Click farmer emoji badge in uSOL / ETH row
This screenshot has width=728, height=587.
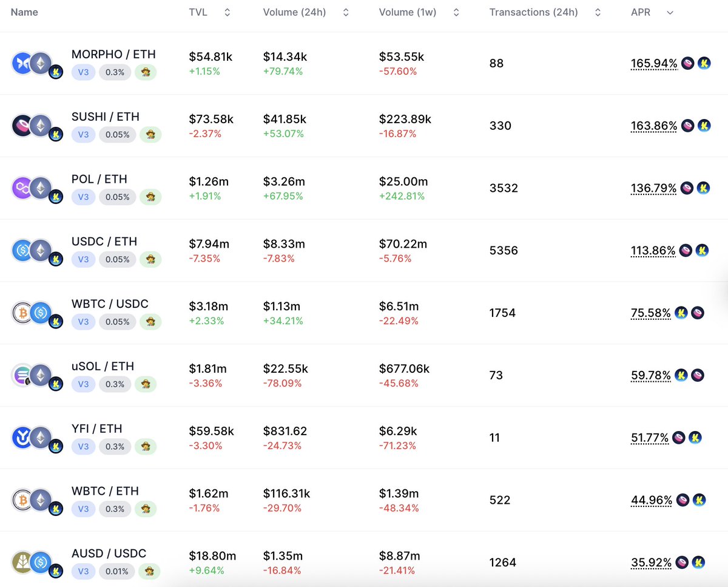(146, 384)
